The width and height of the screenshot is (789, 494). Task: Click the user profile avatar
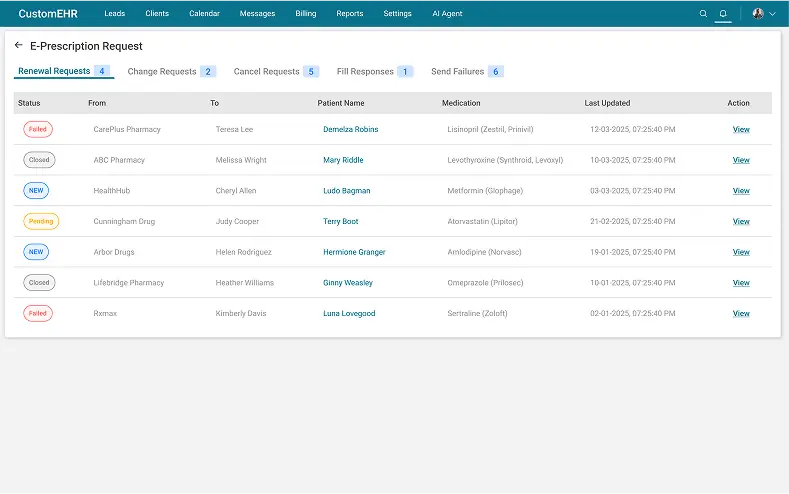[758, 14]
